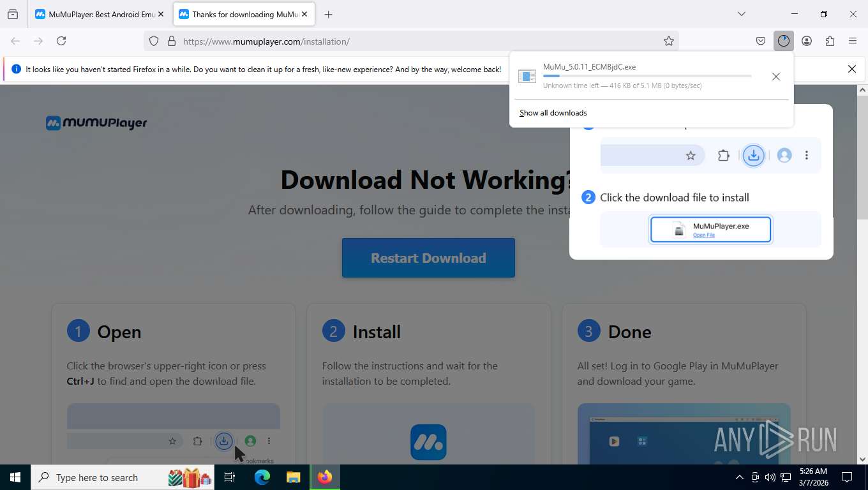Open the clock showing 5:26 AM
The width and height of the screenshot is (868, 490).
[x=813, y=477]
